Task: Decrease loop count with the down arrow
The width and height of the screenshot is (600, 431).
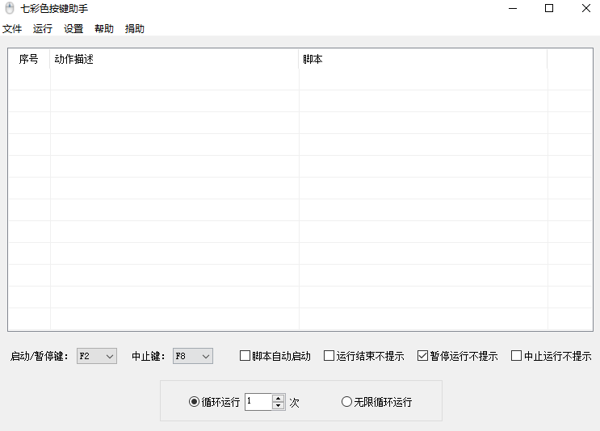Action: click(277, 406)
